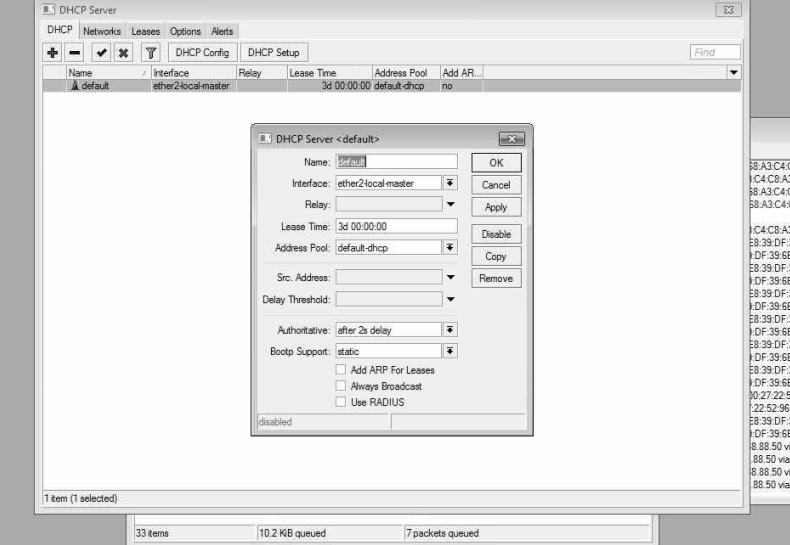Viewport: 790px width, 545px height.
Task: Expand the Src. Address field arrow
Action: coord(450,277)
